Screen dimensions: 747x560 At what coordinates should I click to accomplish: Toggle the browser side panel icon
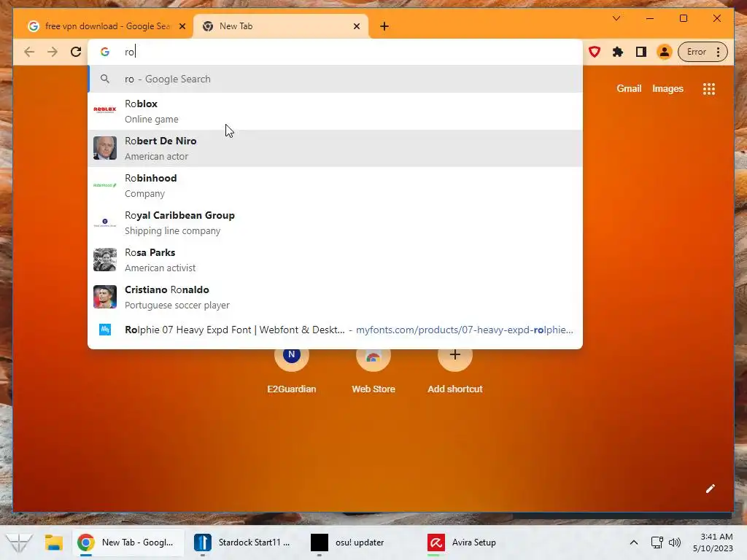tap(640, 52)
